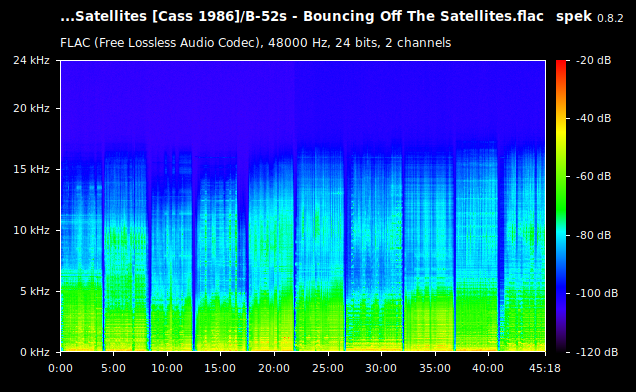Click the 5:00 time label

[113, 368]
